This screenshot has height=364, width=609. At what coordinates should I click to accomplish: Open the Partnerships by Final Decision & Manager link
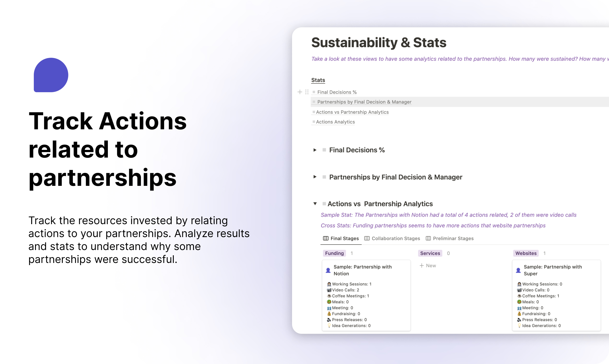point(364,102)
